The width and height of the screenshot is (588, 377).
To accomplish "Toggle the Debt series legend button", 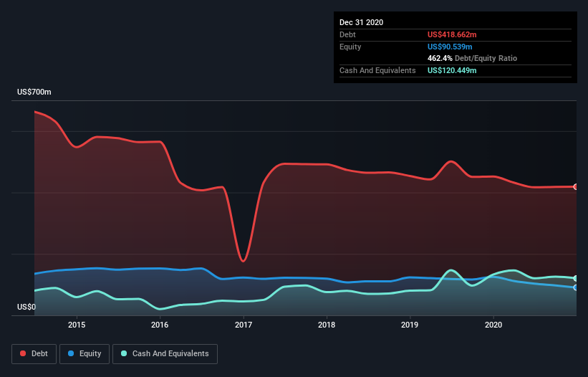I will point(34,354).
